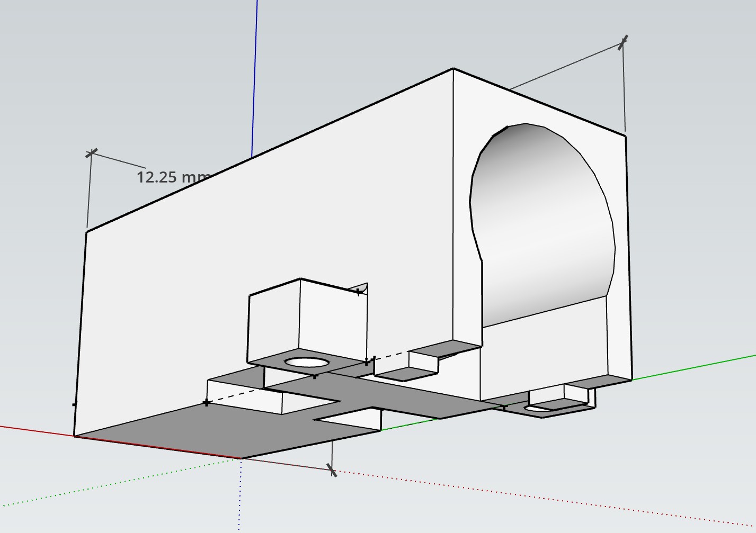Click the 12.25 mm dimension label

point(174,177)
